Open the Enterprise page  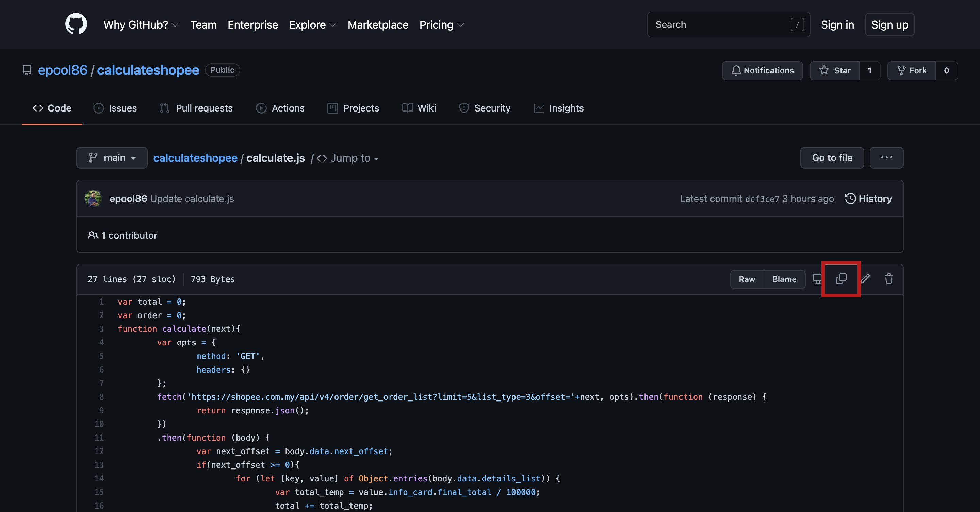(x=252, y=25)
